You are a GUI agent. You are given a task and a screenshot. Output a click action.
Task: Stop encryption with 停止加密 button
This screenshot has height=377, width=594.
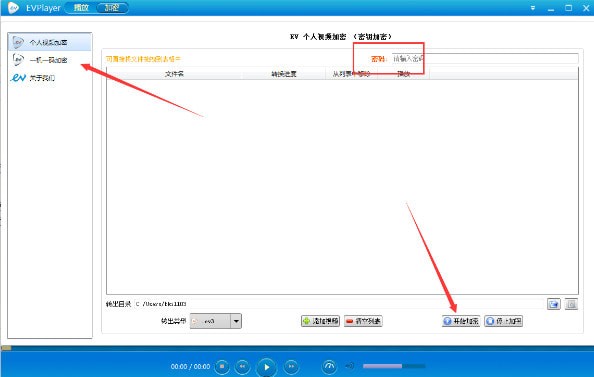503,321
